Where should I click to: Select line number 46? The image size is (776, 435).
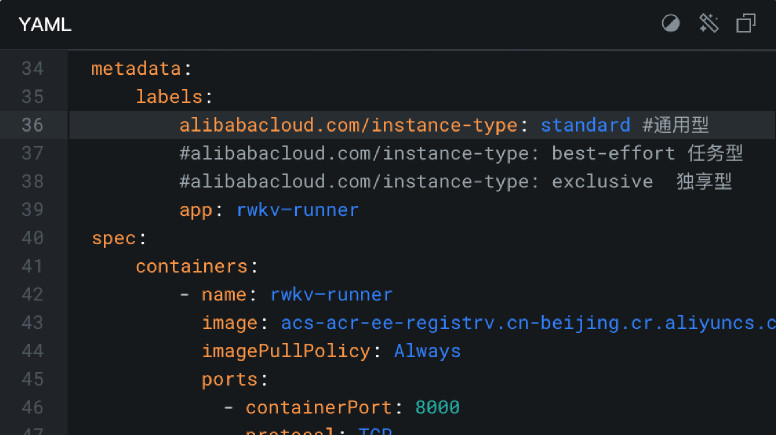pos(32,407)
